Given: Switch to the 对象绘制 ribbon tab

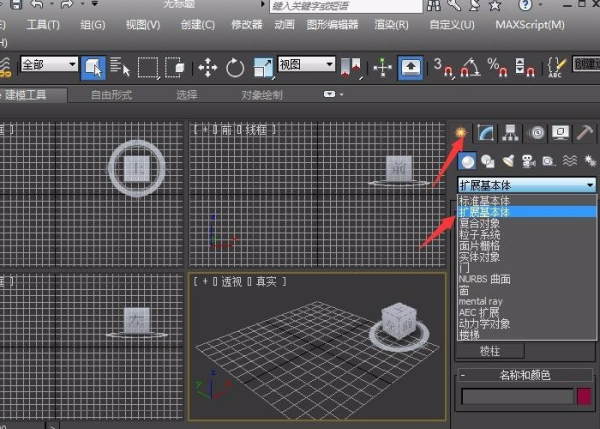Looking at the screenshot, I should (262, 95).
